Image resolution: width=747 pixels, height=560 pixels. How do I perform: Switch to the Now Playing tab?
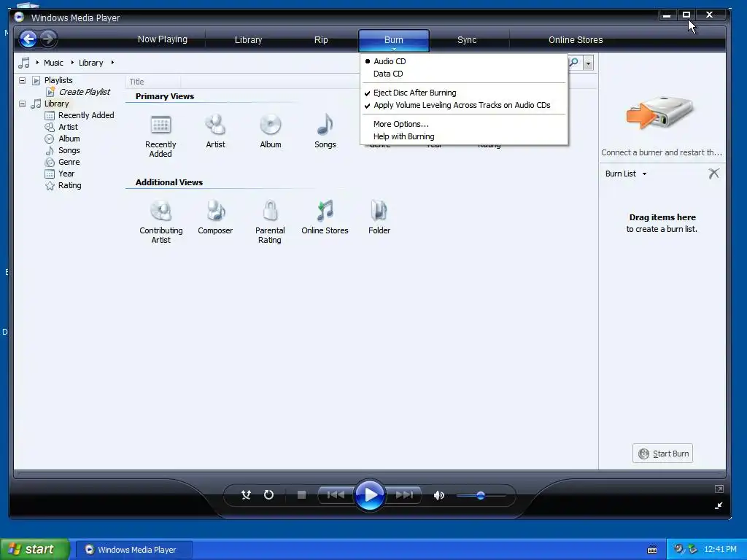tap(163, 39)
